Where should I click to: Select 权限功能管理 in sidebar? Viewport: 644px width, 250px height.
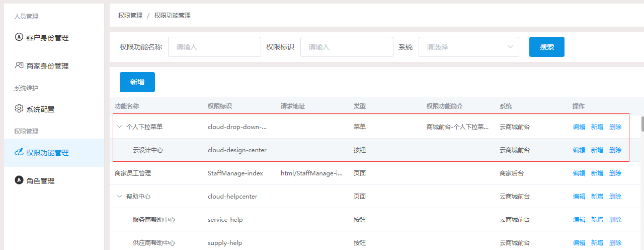[x=54, y=153]
